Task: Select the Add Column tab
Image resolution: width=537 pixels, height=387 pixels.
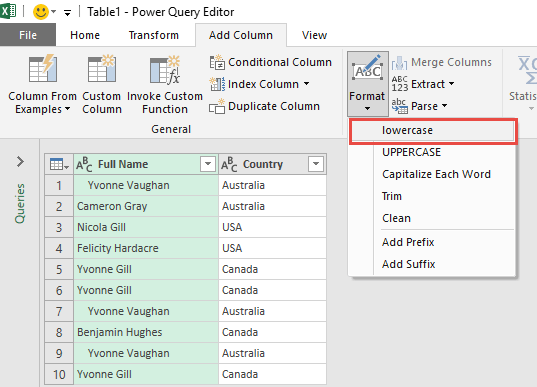Action: pyautogui.click(x=241, y=35)
